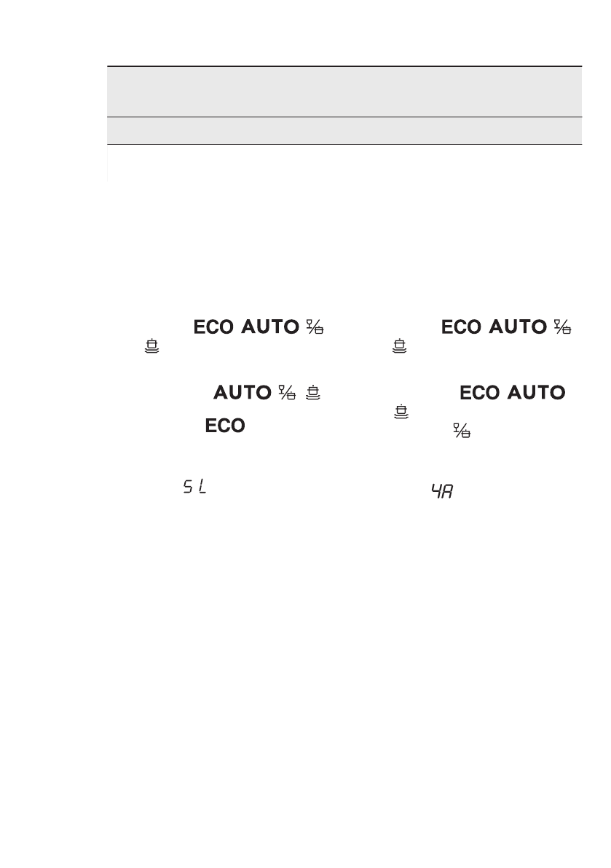Click the rinse icon below left column's first ECO AUTO
This screenshot has height=868, width=611.
pos(152,346)
